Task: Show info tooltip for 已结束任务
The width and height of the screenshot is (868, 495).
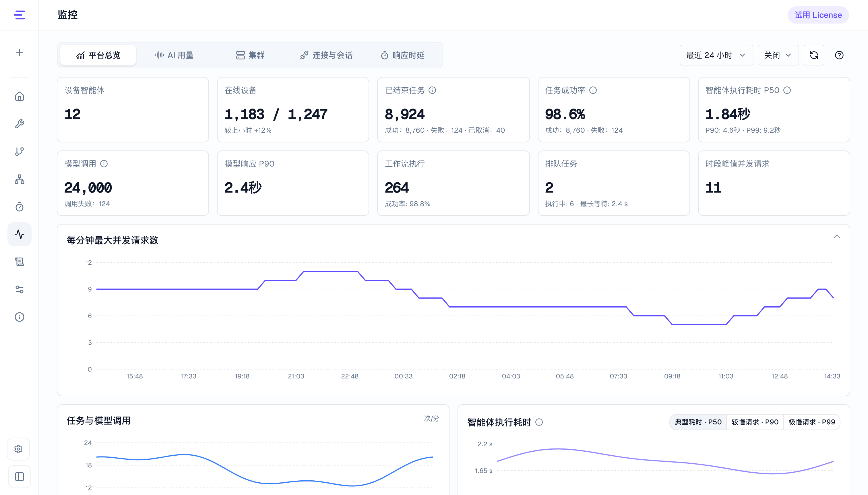Action: pyautogui.click(x=432, y=90)
